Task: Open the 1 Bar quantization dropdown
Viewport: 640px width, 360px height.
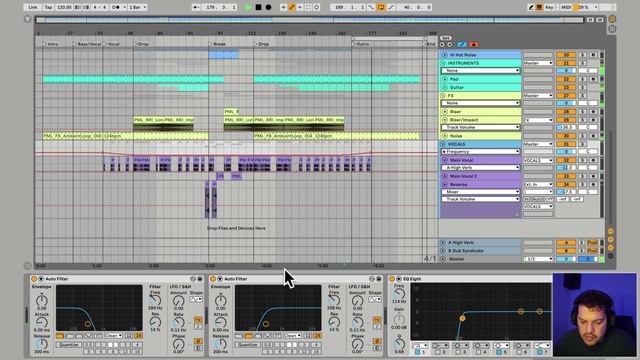Action: [138, 7]
